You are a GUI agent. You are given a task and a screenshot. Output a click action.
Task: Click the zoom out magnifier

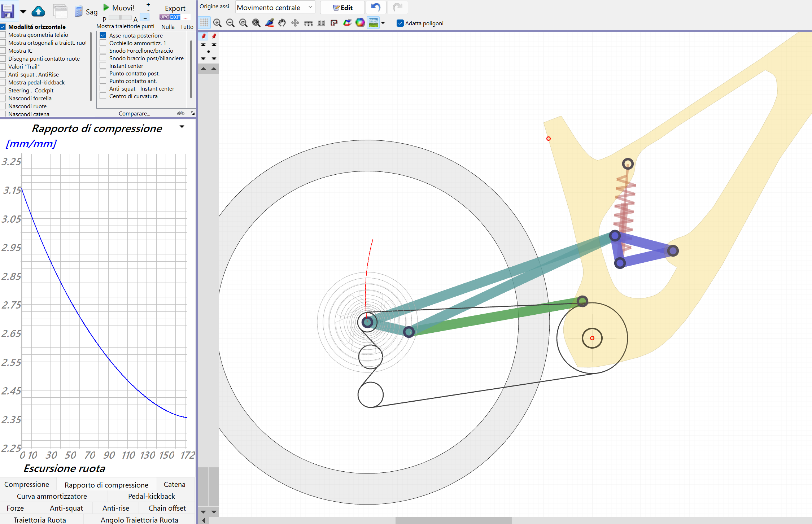(230, 23)
